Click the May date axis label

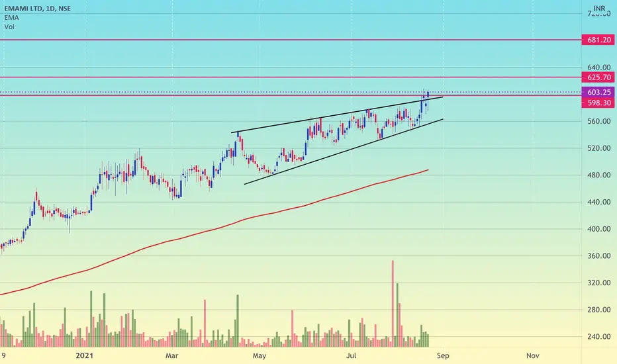tap(260, 356)
